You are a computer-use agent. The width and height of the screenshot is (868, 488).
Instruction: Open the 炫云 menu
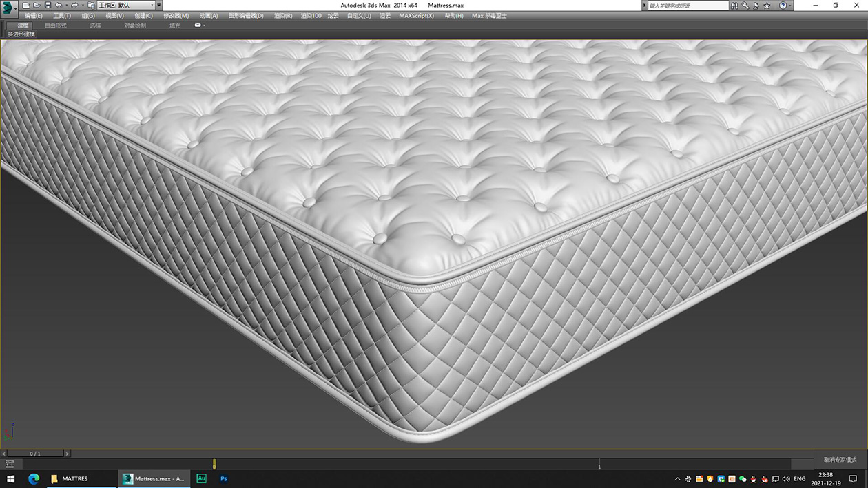tap(333, 16)
